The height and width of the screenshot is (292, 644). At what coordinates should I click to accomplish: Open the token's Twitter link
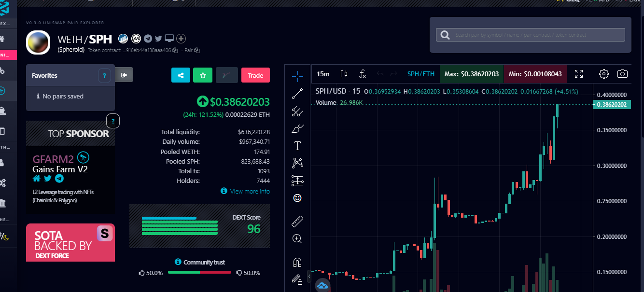click(x=158, y=39)
